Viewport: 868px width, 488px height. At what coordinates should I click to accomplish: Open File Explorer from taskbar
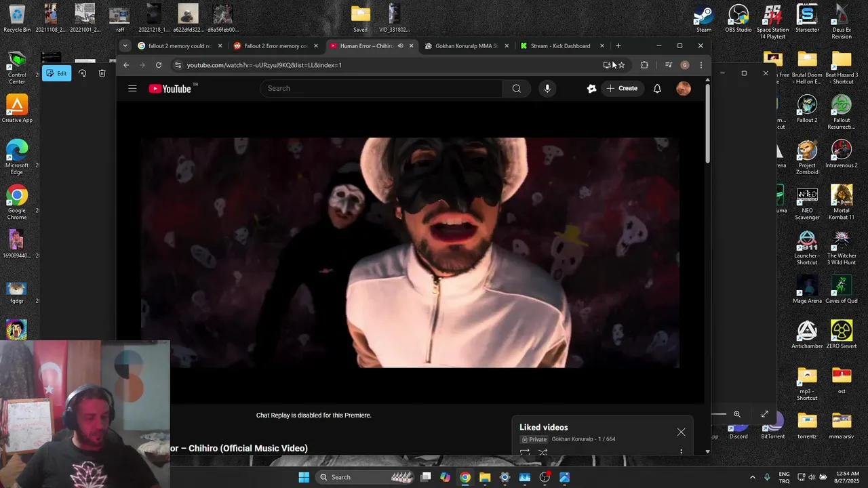485,477
